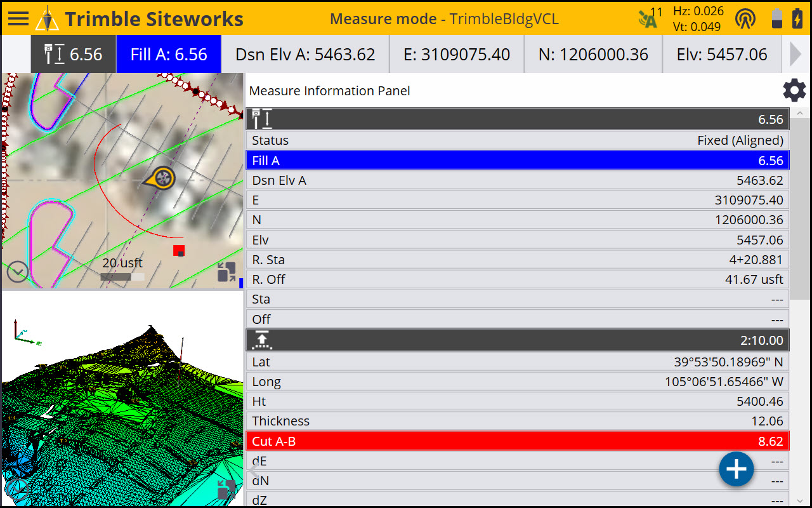The width and height of the screenshot is (812, 508).
Task: Tap the rover position marker on map
Action: [x=161, y=178]
